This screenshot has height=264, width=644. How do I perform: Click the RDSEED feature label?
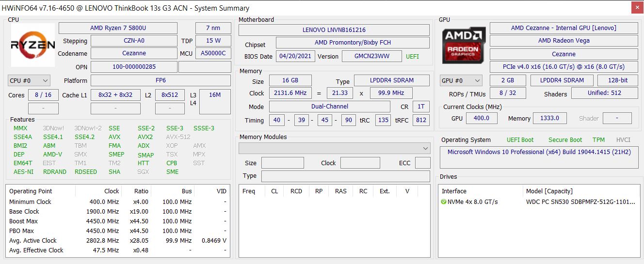click(86, 172)
